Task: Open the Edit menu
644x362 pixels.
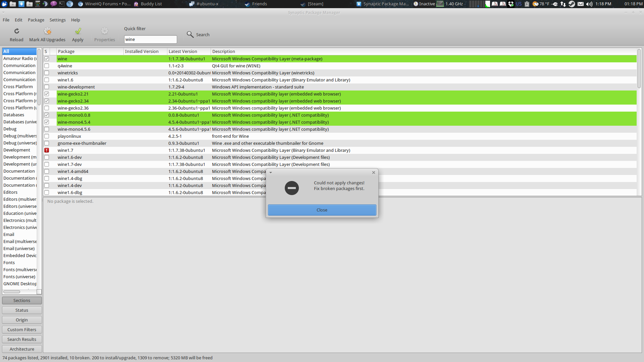Action: click(x=18, y=20)
